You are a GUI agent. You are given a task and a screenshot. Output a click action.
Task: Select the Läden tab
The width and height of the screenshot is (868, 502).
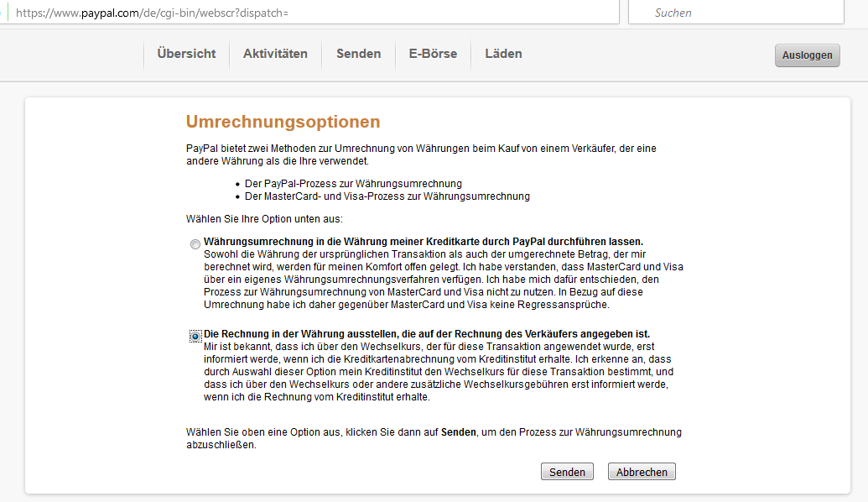pos(503,54)
